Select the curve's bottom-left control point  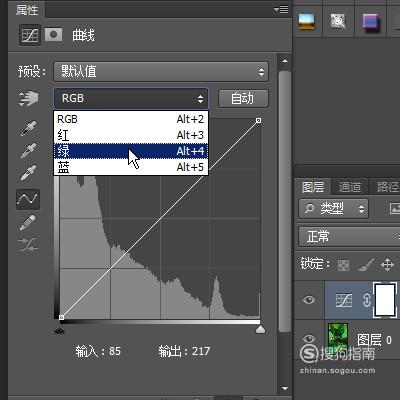pyautogui.click(x=61, y=317)
